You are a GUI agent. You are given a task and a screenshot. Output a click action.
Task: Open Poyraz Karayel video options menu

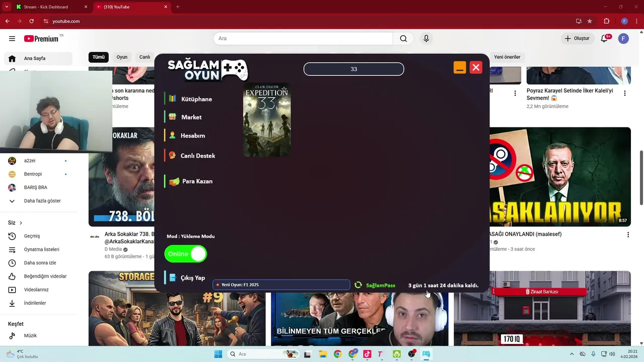(x=625, y=93)
